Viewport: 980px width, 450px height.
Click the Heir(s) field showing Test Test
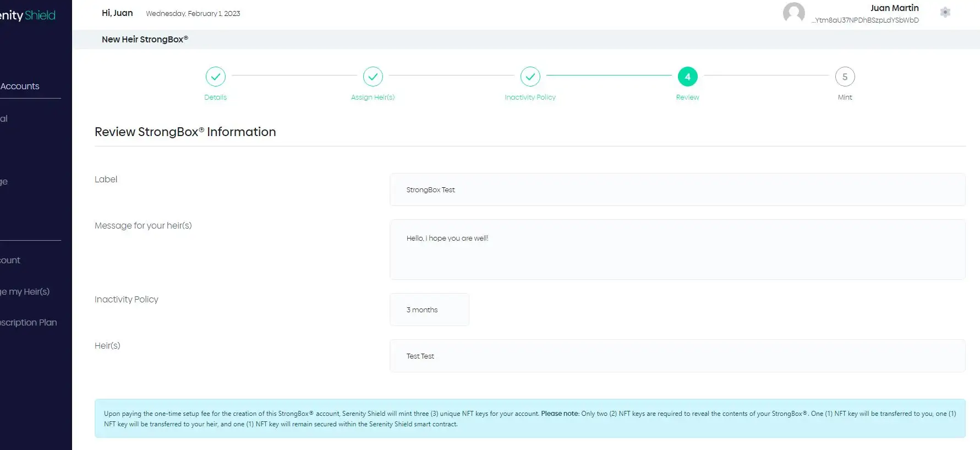pos(677,356)
